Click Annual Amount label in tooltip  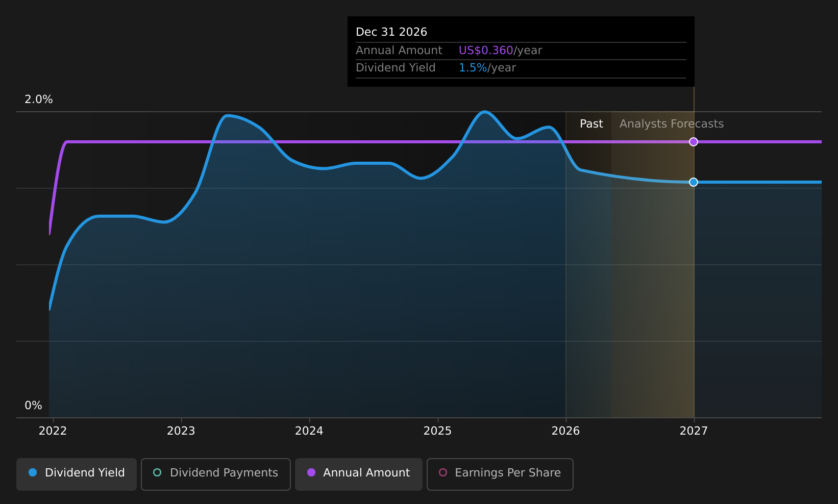click(x=399, y=51)
